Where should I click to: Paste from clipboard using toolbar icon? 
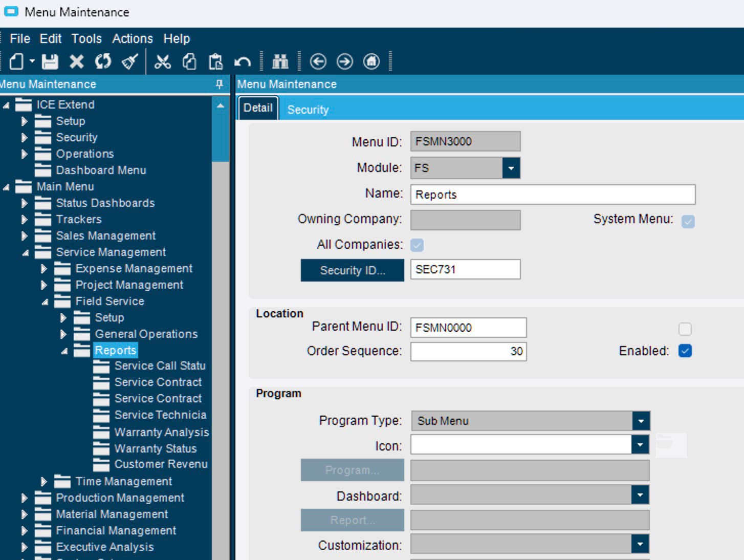coord(216,61)
